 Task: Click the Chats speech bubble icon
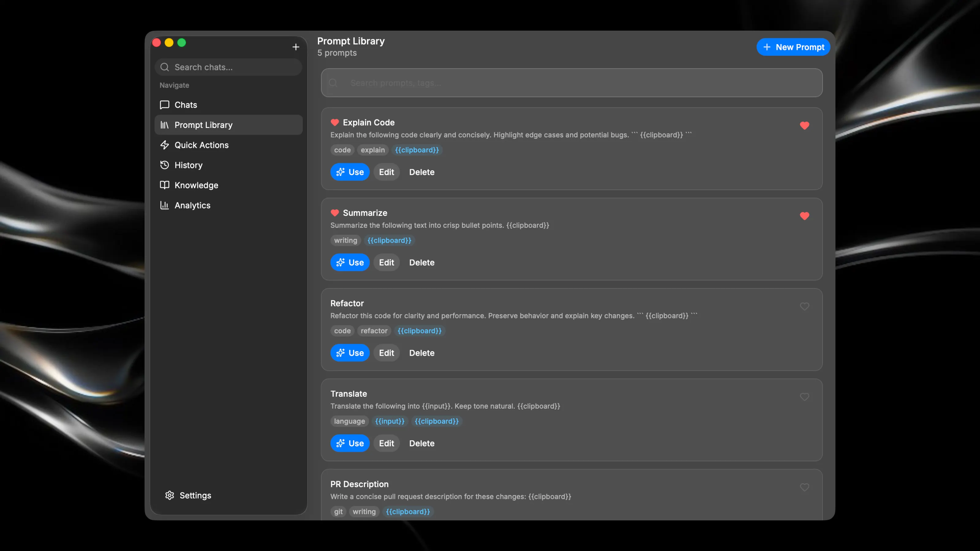tap(164, 105)
